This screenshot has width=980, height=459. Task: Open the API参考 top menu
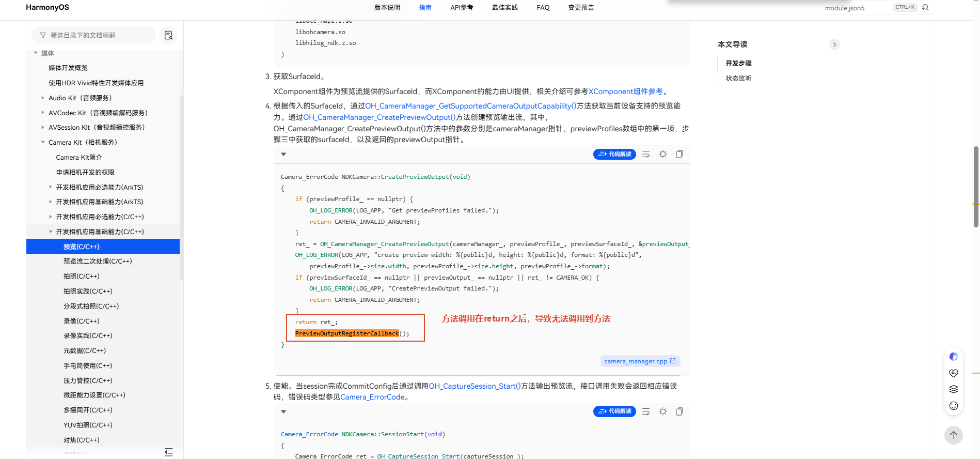462,7
